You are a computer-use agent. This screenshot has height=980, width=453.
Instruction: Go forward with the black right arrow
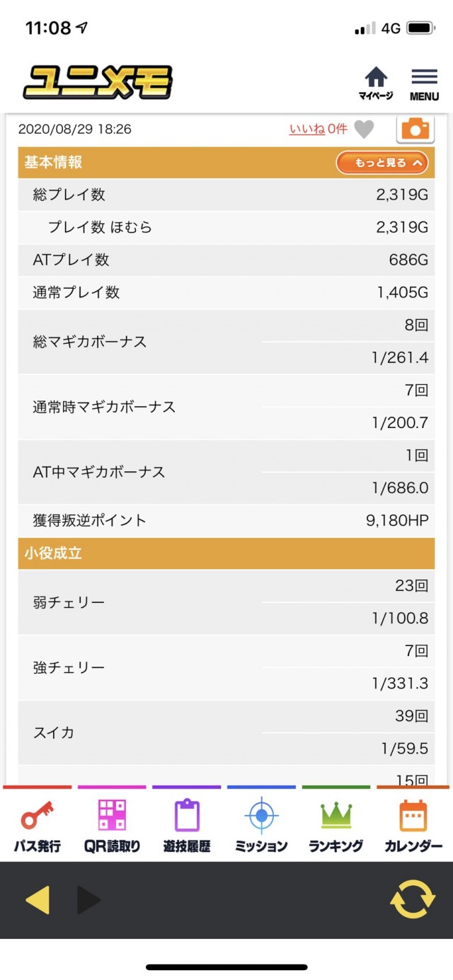click(x=88, y=900)
